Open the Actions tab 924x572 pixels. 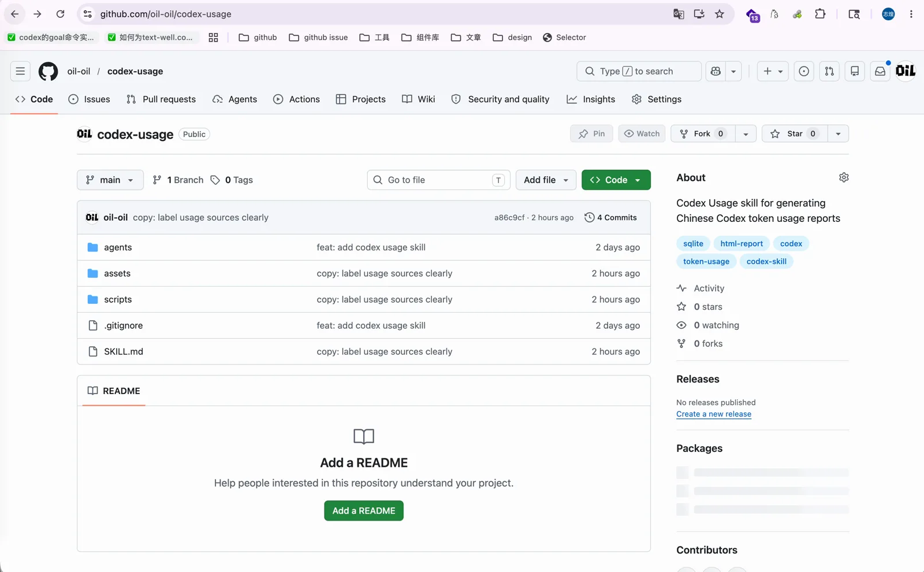tap(296, 99)
